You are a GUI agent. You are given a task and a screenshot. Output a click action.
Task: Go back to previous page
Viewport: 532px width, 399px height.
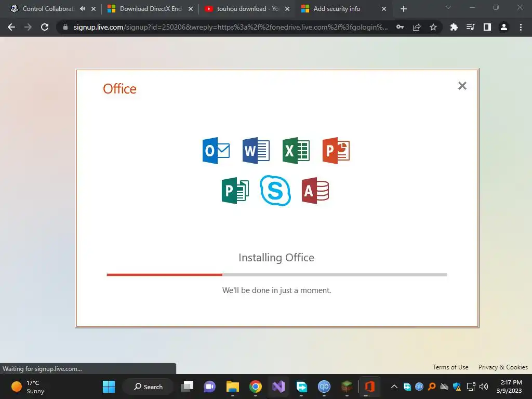pyautogui.click(x=11, y=27)
